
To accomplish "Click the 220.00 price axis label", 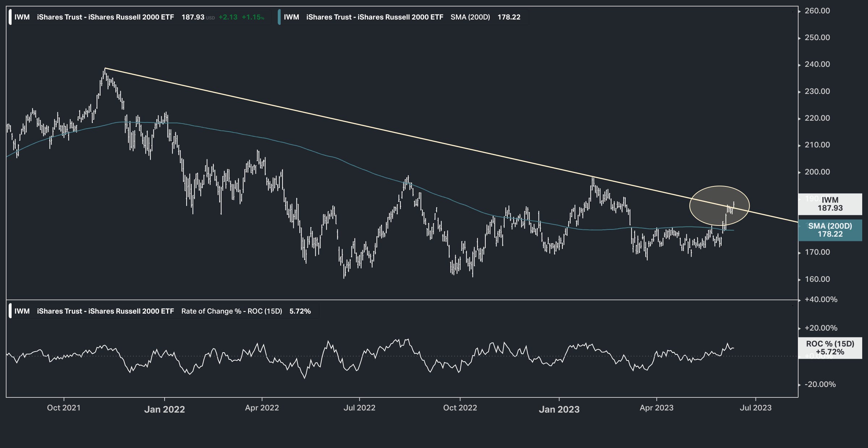I will (x=817, y=118).
